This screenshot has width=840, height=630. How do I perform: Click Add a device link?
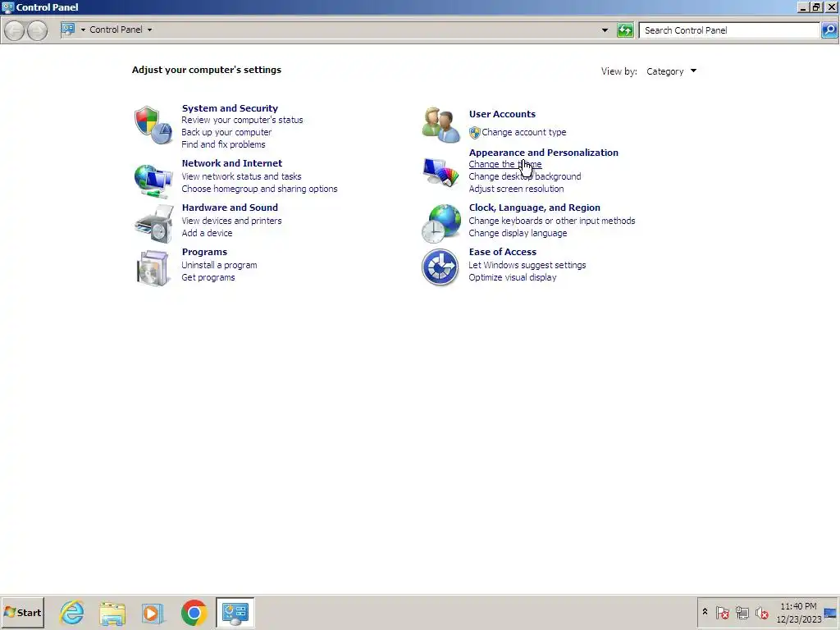tap(207, 233)
